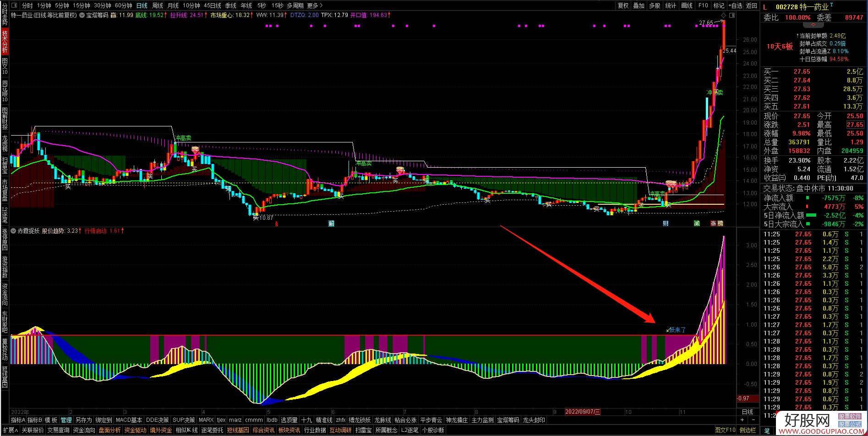Open the 同花顺10 sidebar item
Viewport: 868px width, 436px height.
5,91
